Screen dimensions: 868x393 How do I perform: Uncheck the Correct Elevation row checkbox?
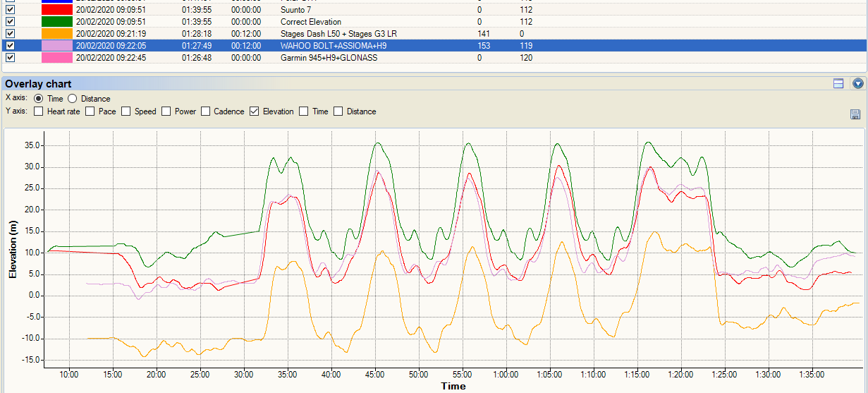point(10,22)
